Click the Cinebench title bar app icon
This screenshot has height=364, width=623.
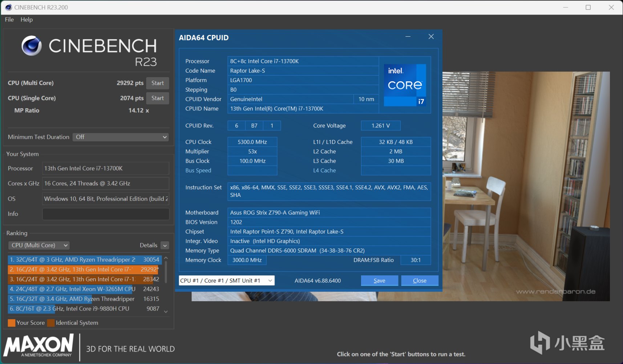point(8,7)
